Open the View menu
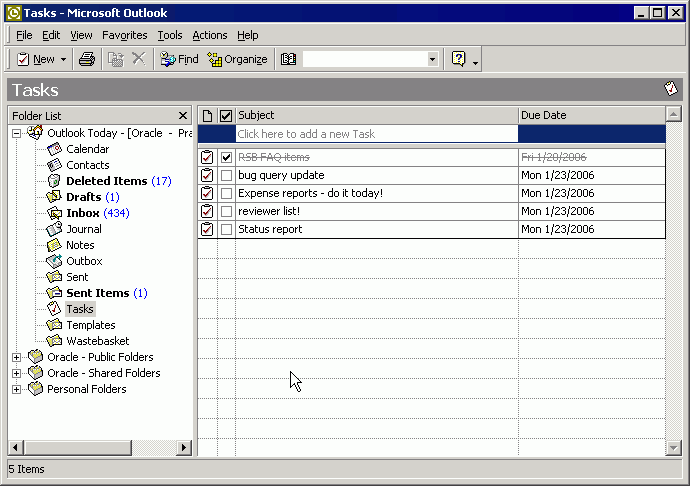 coord(81,35)
